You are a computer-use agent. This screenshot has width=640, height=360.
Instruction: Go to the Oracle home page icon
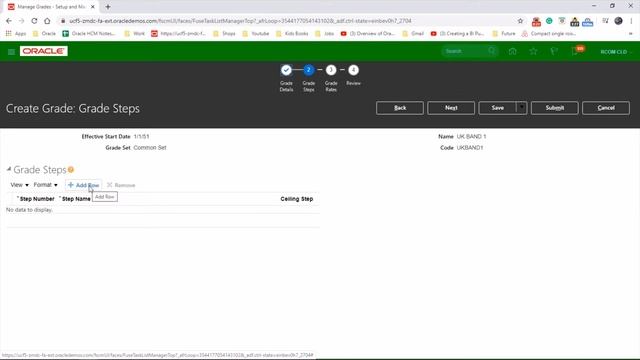(x=512, y=51)
